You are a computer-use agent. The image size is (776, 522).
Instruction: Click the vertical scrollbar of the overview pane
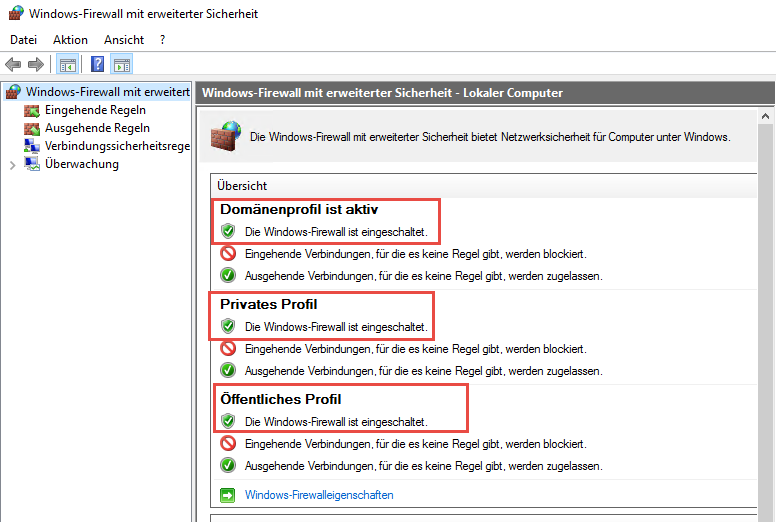(x=766, y=300)
